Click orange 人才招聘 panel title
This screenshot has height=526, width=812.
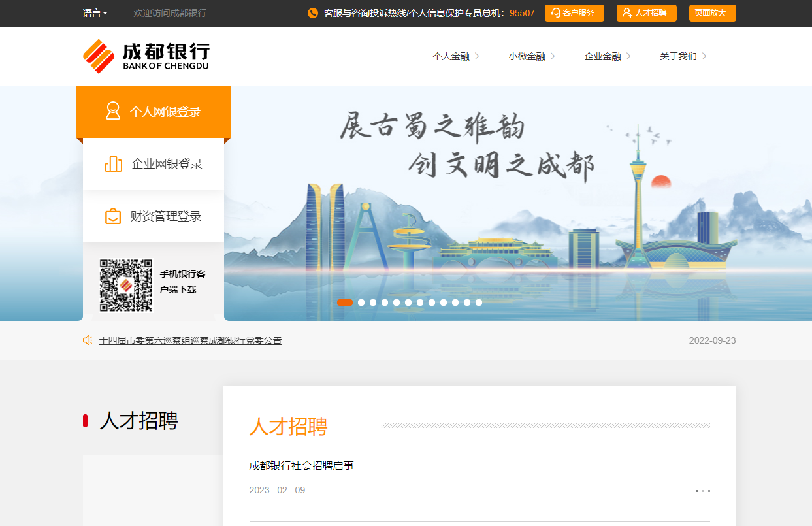288,426
